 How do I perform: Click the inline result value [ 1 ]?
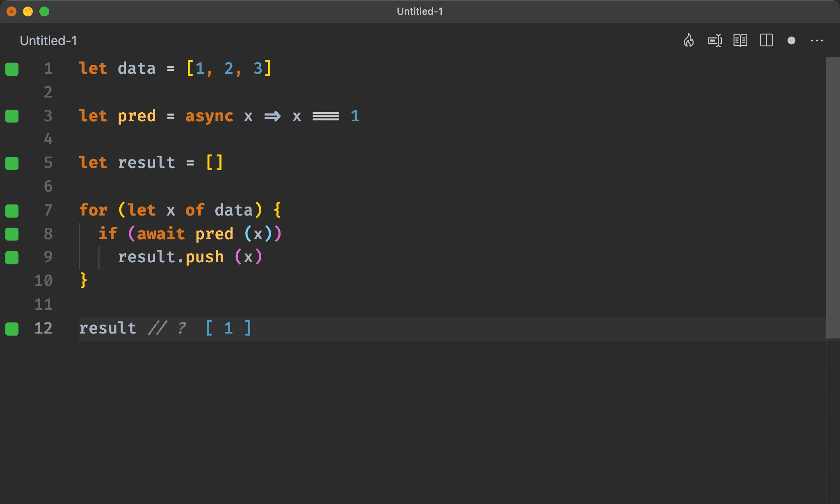tap(228, 328)
